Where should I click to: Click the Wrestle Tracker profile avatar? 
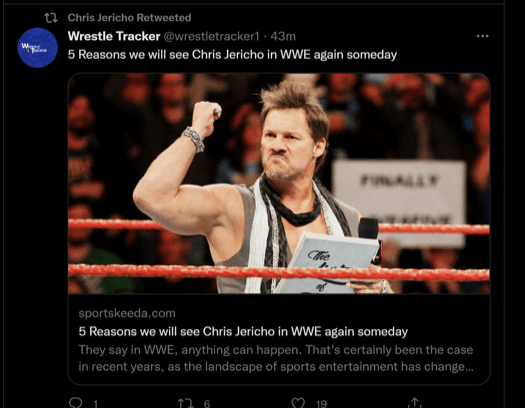coord(38,48)
